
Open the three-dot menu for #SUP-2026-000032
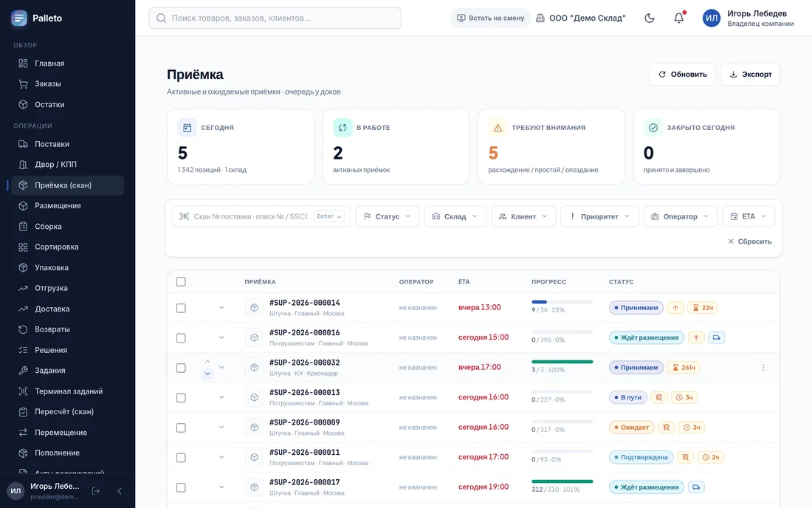click(763, 368)
